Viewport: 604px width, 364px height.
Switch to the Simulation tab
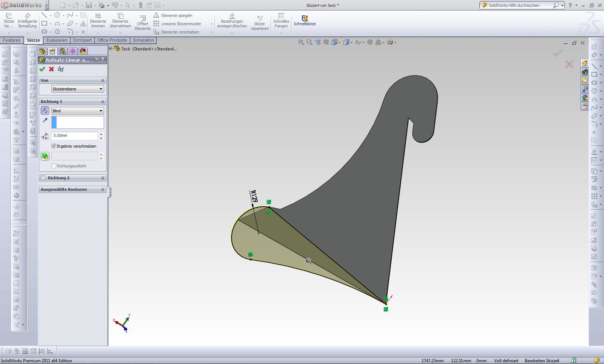tap(143, 40)
